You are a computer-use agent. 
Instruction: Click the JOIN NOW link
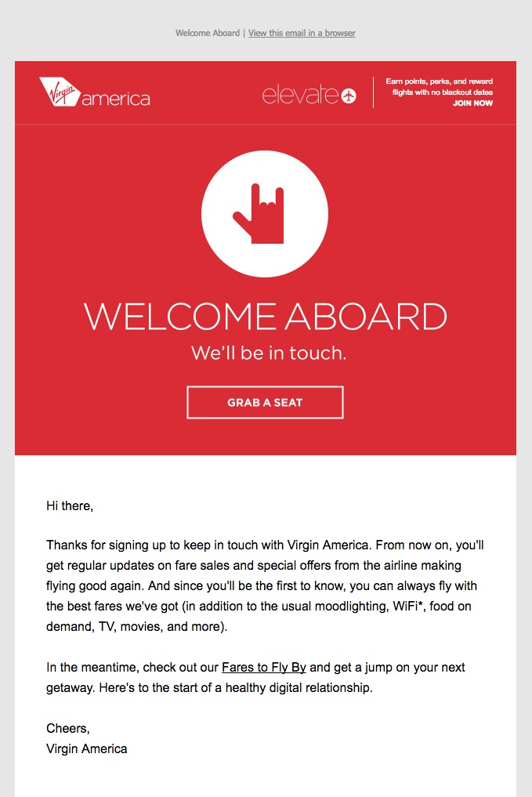472,103
